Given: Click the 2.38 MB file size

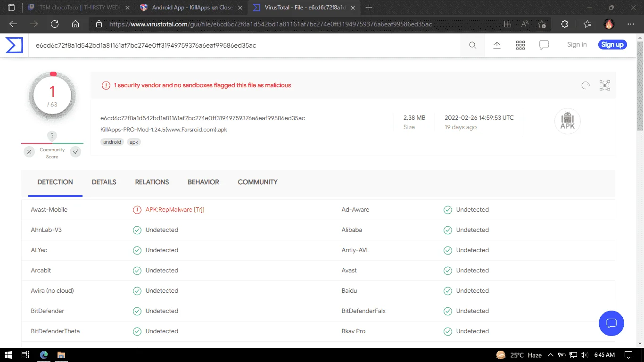Looking at the screenshot, I should [414, 118].
